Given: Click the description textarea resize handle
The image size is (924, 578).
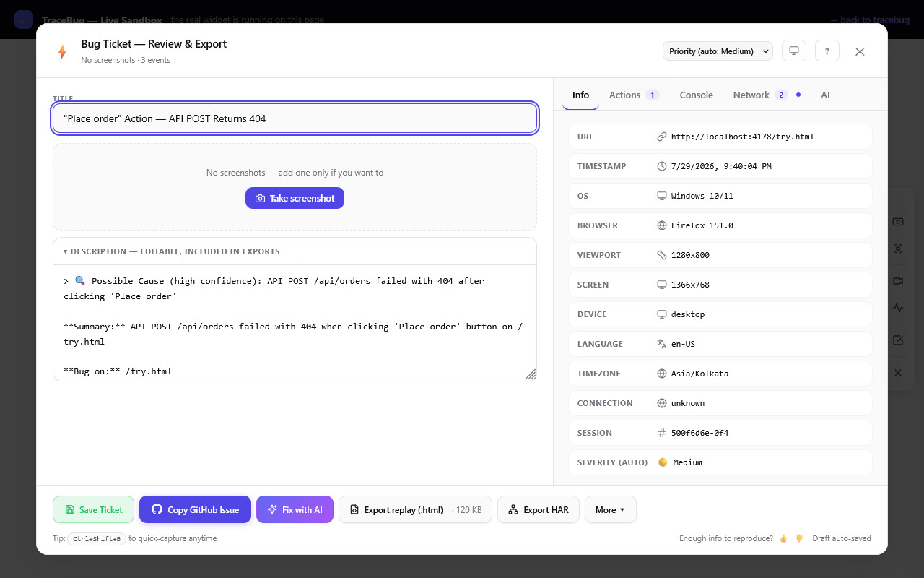Looking at the screenshot, I should pos(531,374).
